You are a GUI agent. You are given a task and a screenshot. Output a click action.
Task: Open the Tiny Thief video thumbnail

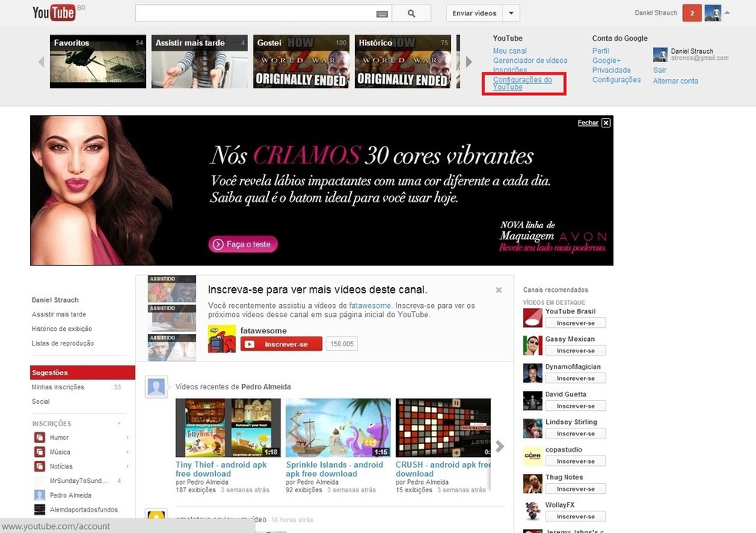(227, 428)
